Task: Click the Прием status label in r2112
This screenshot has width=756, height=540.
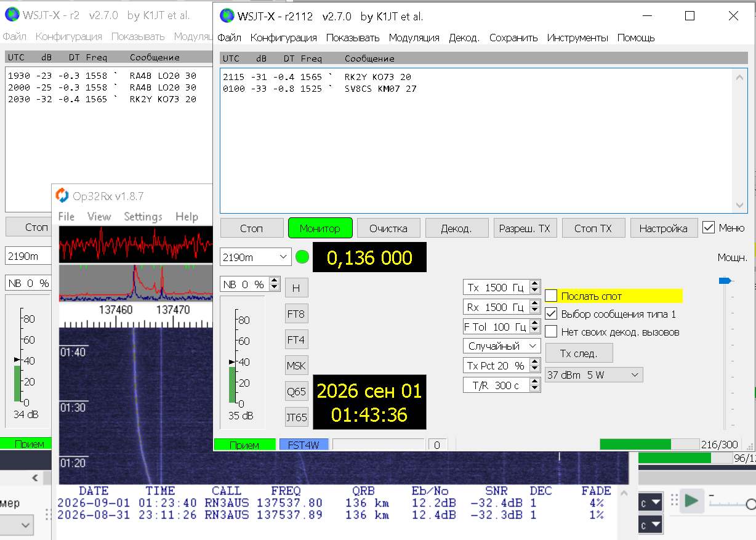Action: click(x=244, y=445)
